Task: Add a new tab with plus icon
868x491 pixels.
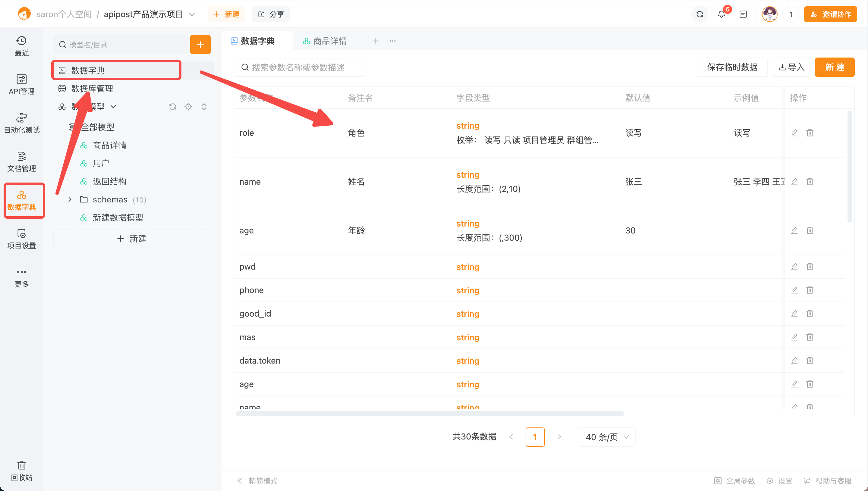Action: (x=376, y=41)
